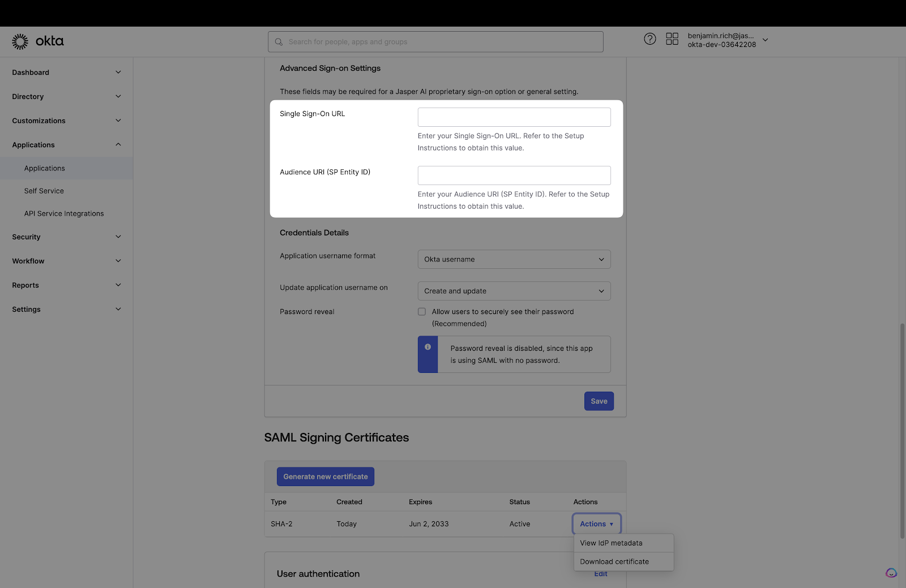Expand the Directory section
The image size is (906, 588).
pos(66,97)
